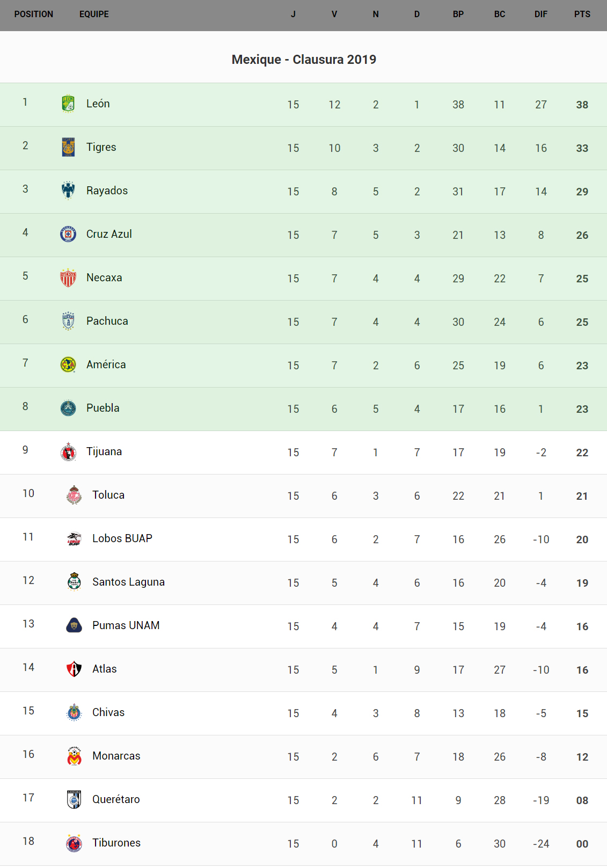Click the Cruz Azul logo
Viewport: 607px width, 868px height.
point(68,234)
